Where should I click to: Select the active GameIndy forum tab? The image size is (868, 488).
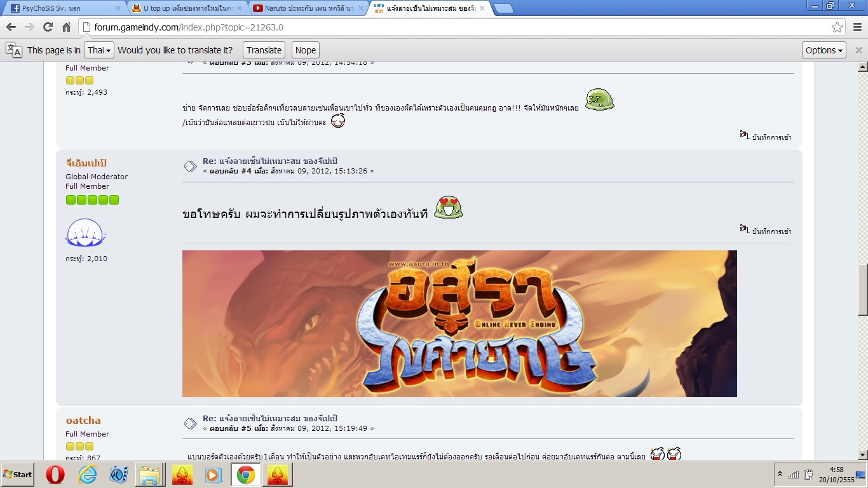(428, 8)
